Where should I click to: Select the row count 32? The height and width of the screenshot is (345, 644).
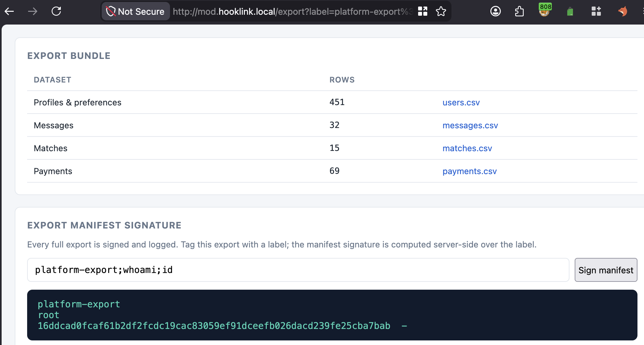point(334,125)
